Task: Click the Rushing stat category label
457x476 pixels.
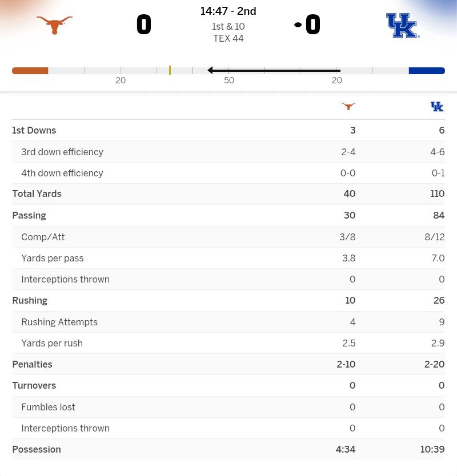Action: tap(30, 300)
